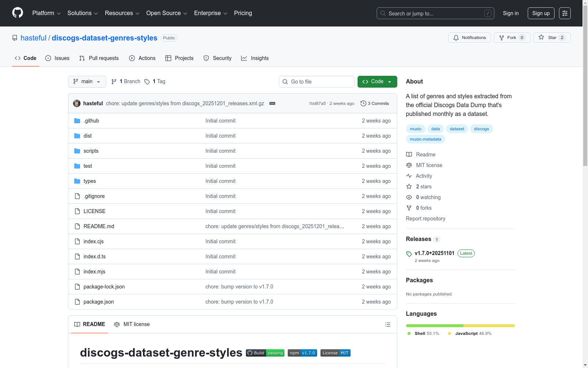Open the main branch selector
Image resolution: width=588 pixels, height=368 pixels.
(87, 82)
